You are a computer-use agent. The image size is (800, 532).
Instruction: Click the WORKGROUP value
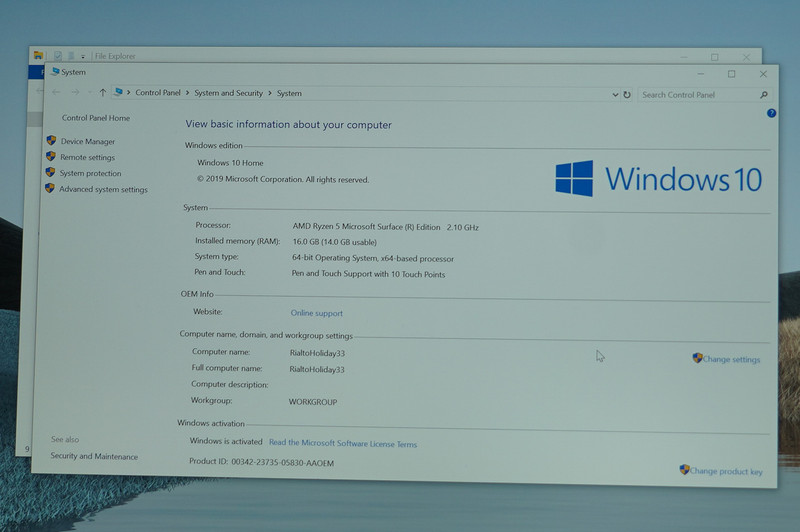tap(313, 402)
